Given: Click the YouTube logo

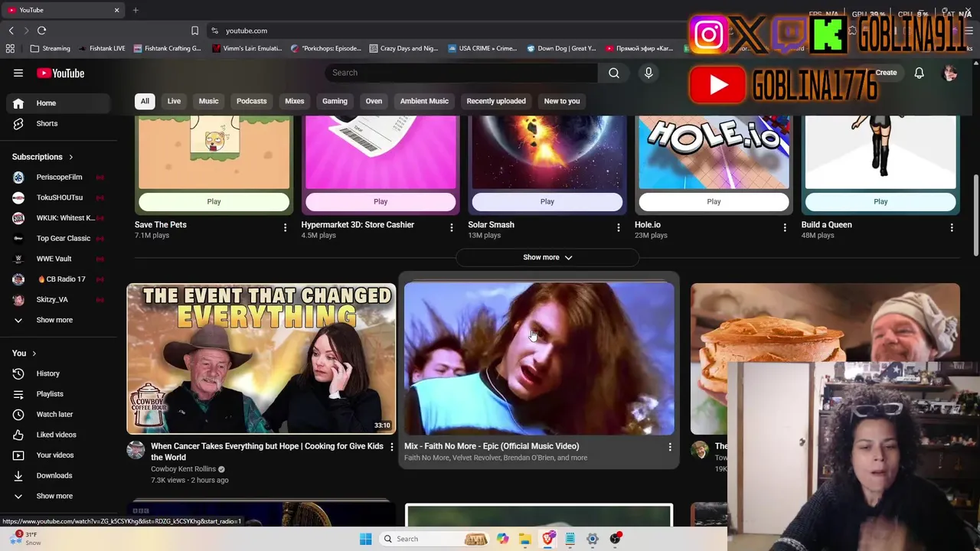Looking at the screenshot, I should coord(60,73).
